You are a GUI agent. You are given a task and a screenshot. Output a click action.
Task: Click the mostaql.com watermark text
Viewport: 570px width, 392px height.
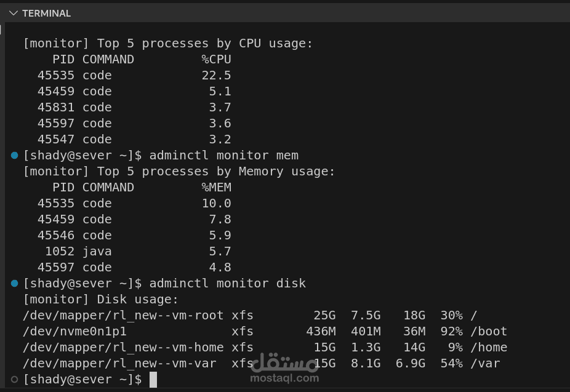click(x=284, y=378)
